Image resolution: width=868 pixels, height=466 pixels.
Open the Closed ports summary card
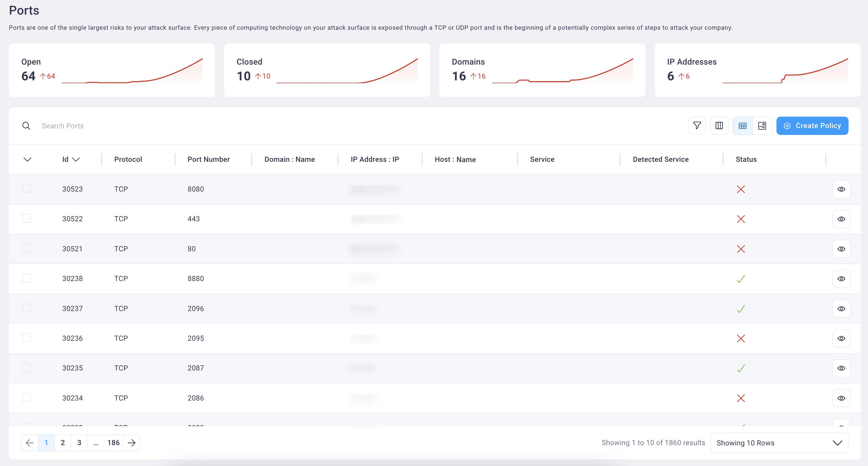tap(327, 70)
